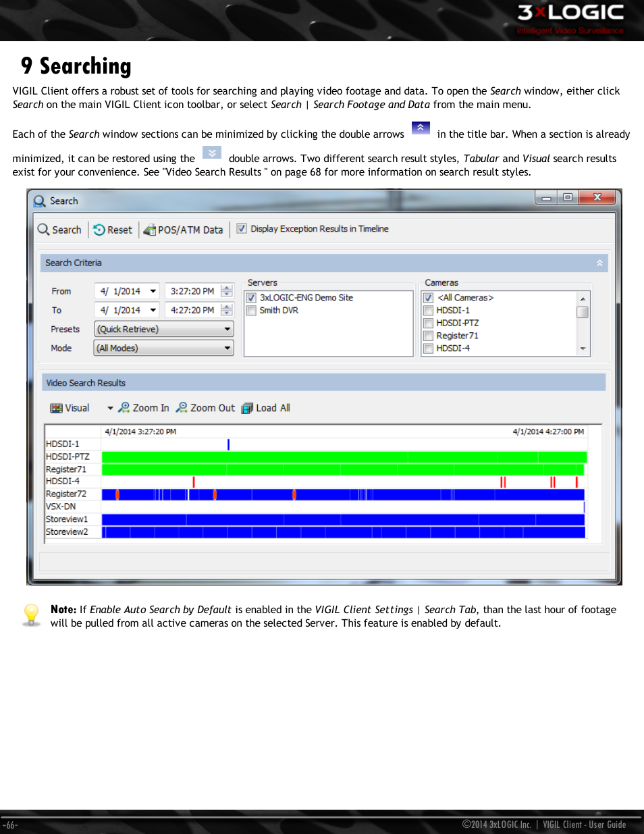
Task: Click Zoom Out on the timeline
Action: click(205, 408)
